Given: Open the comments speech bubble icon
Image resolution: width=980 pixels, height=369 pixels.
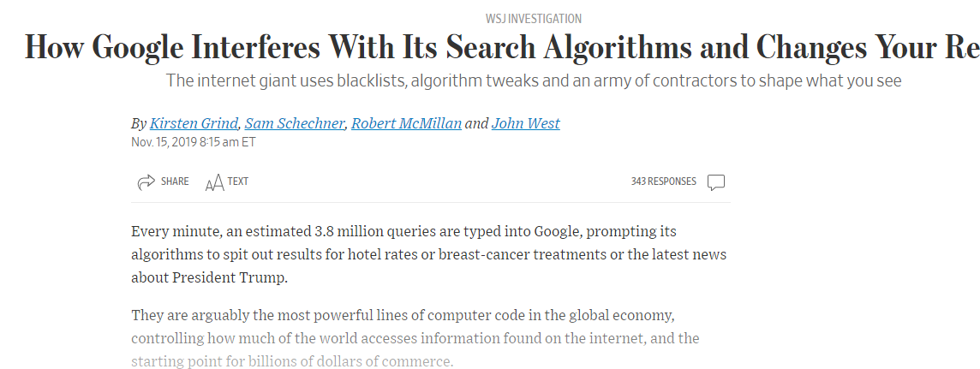Looking at the screenshot, I should click(716, 182).
